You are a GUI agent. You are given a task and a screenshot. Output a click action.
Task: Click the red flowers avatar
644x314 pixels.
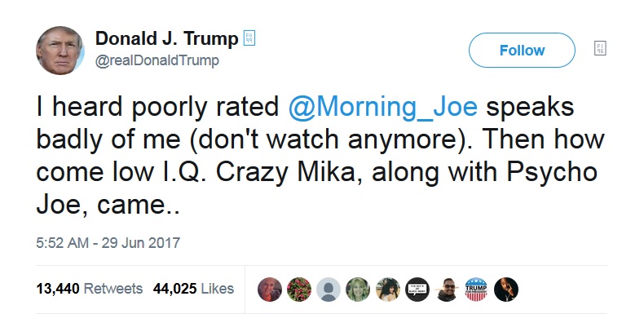tap(299, 290)
